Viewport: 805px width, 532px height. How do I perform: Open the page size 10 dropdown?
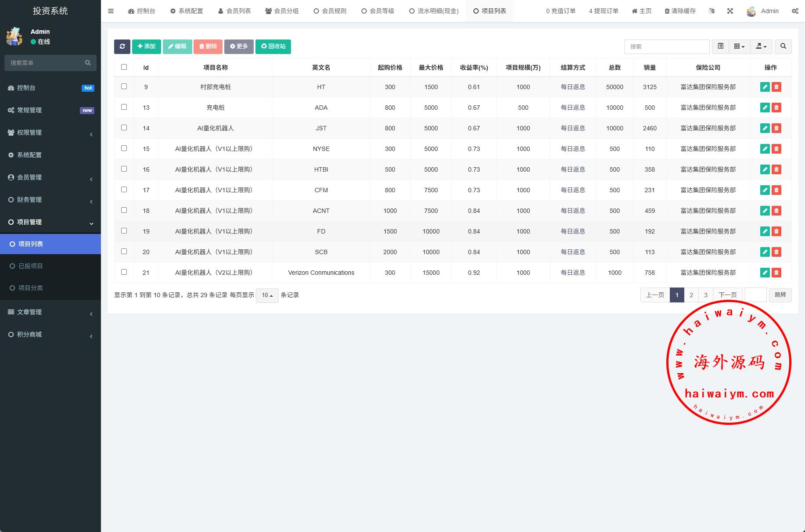tap(267, 295)
